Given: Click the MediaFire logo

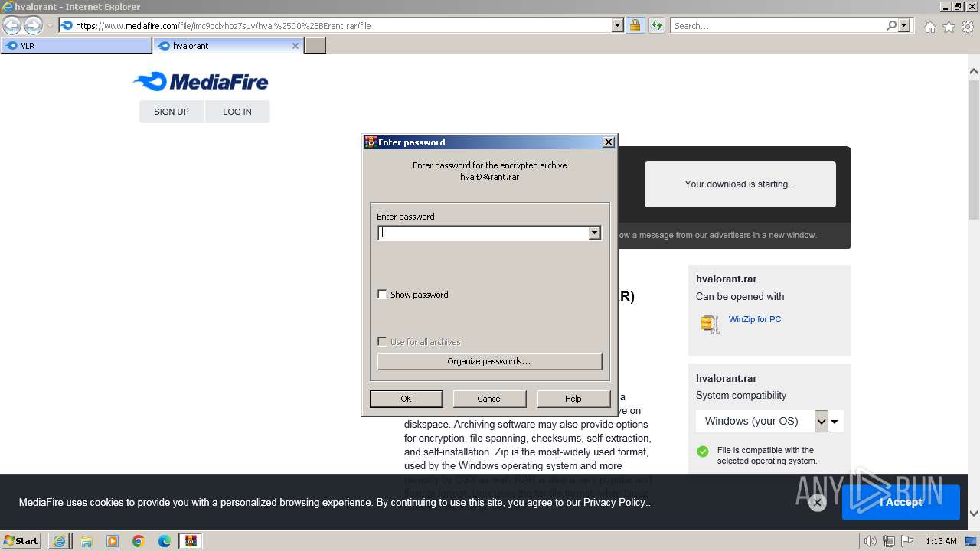Looking at the screenshot, I should click(x=201, y=81).
